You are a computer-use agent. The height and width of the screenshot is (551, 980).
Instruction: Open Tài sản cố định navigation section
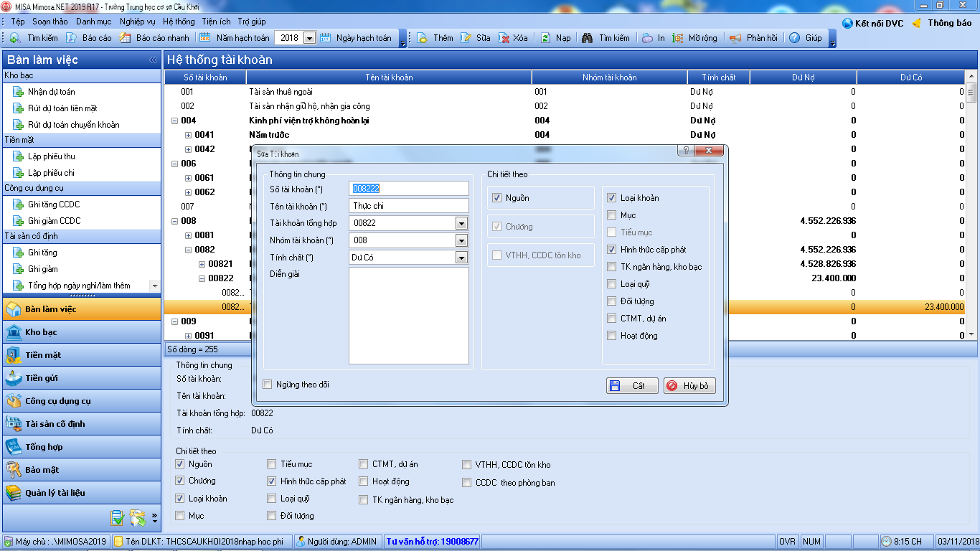click(81, 424)
